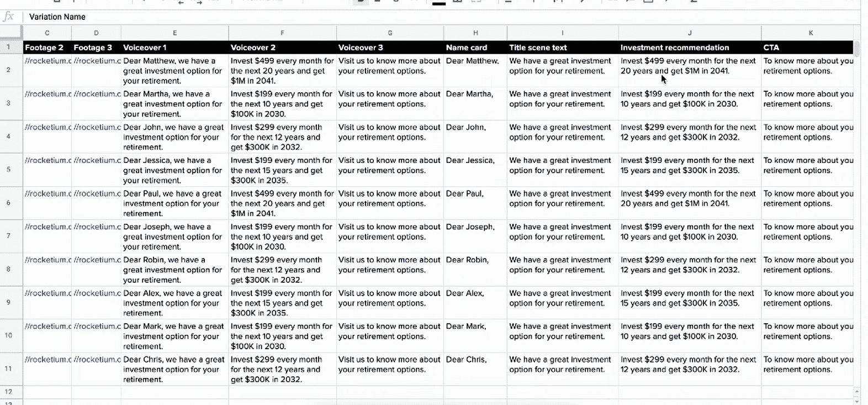Select Name card cell 'Dear Mark,'

(475, 335)
